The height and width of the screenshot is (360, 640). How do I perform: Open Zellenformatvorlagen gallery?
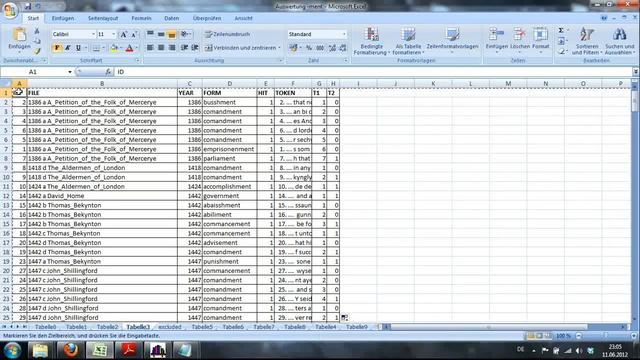452,41
